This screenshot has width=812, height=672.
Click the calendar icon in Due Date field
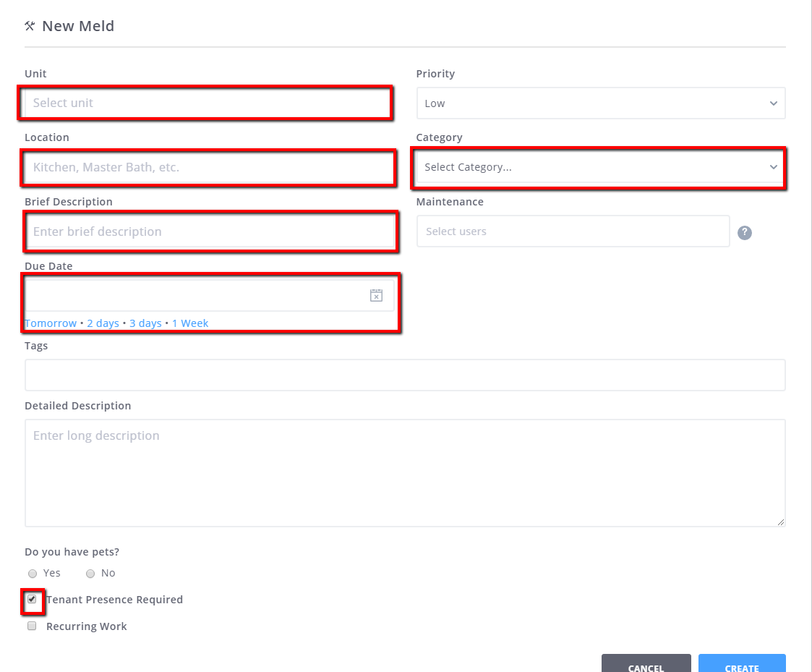[376, 295]
